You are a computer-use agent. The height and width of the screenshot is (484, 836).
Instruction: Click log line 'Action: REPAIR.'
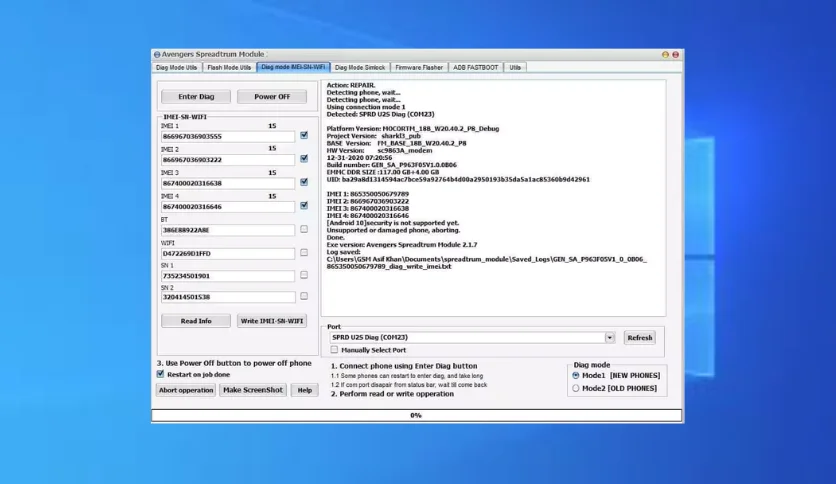coord(351,85)
